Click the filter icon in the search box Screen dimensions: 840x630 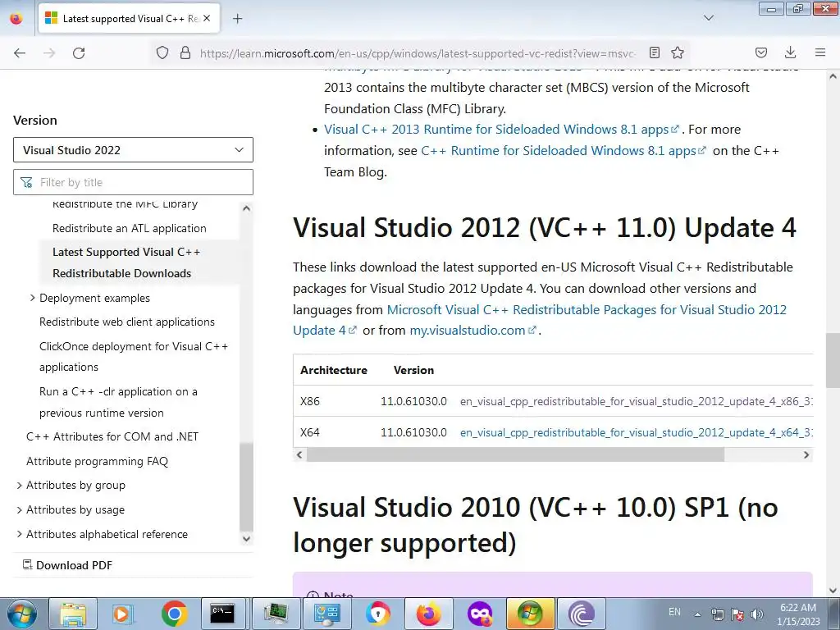click(x=26, y=183)
